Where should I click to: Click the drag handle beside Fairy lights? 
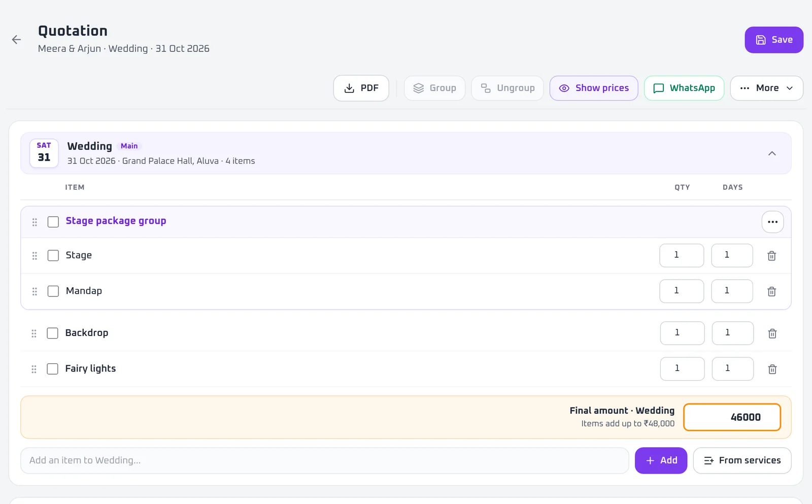click(34, 369)
